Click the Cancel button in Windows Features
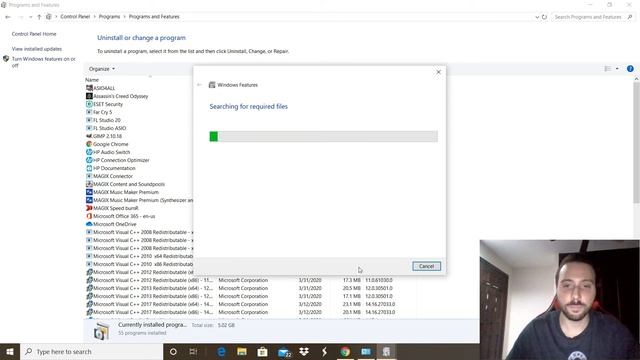This screenshot has height=360, width=640. (x=426, y=266)
